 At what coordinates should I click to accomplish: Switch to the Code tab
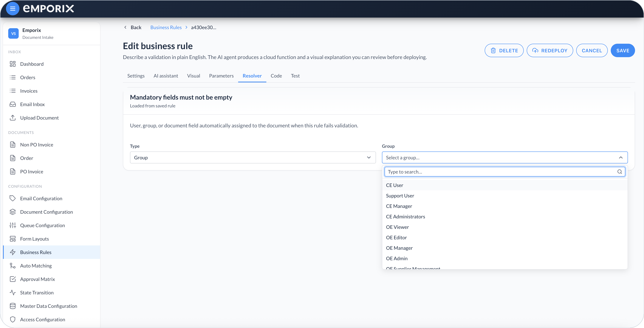pyautogui.click(x=276, y=76)
